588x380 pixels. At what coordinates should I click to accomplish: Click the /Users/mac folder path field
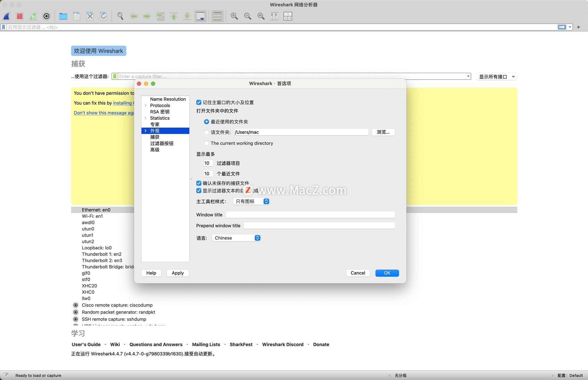click(x=301, y=132)
